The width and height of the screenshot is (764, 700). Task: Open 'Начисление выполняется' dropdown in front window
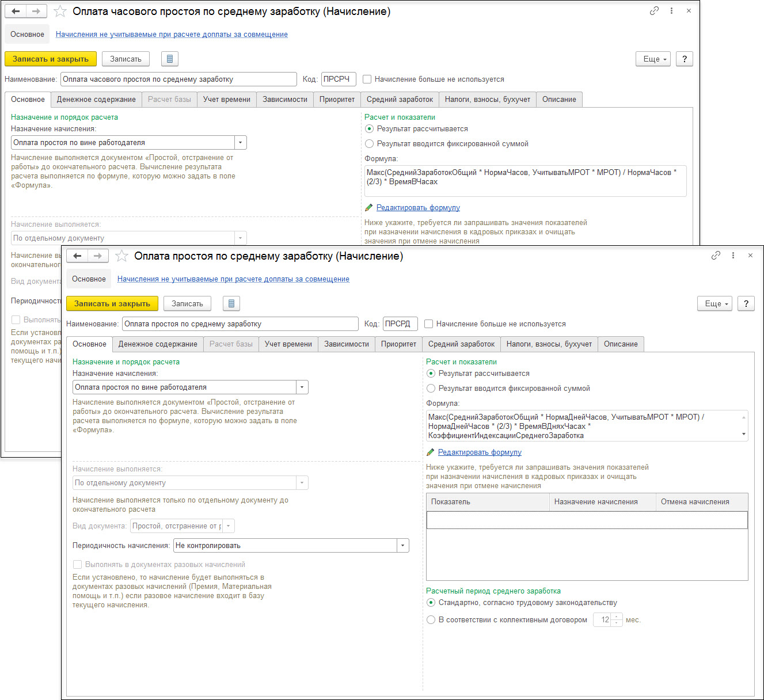coord(302,483)
